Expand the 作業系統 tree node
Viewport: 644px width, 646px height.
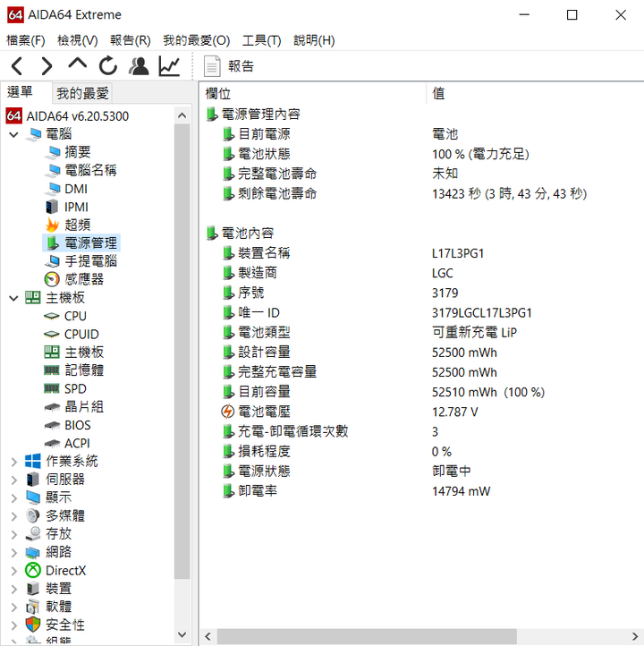tap(14, 462)
